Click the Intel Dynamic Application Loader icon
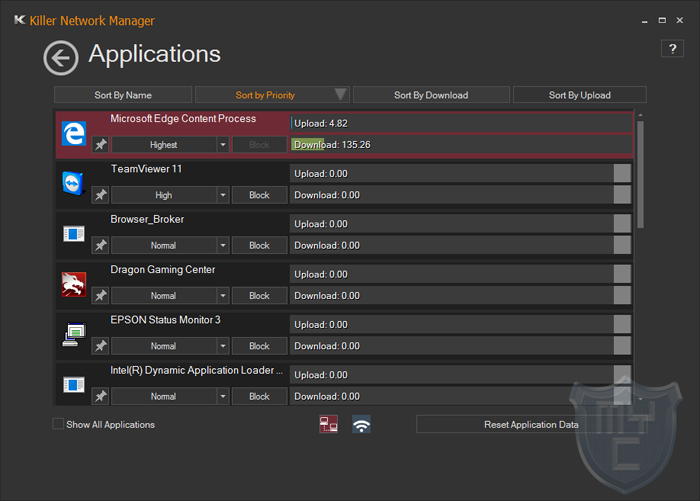The width and height of the screenshot is (700, 501). pos(74,384)
